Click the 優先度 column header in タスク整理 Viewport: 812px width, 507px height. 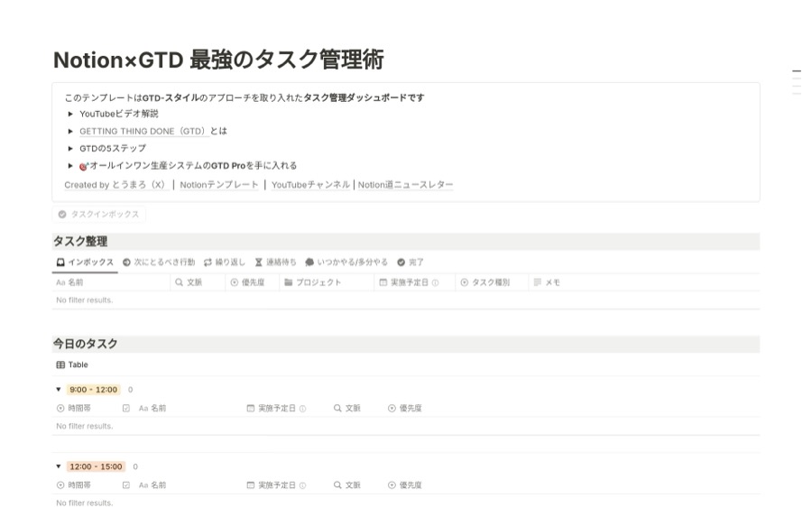click(253, 282)
